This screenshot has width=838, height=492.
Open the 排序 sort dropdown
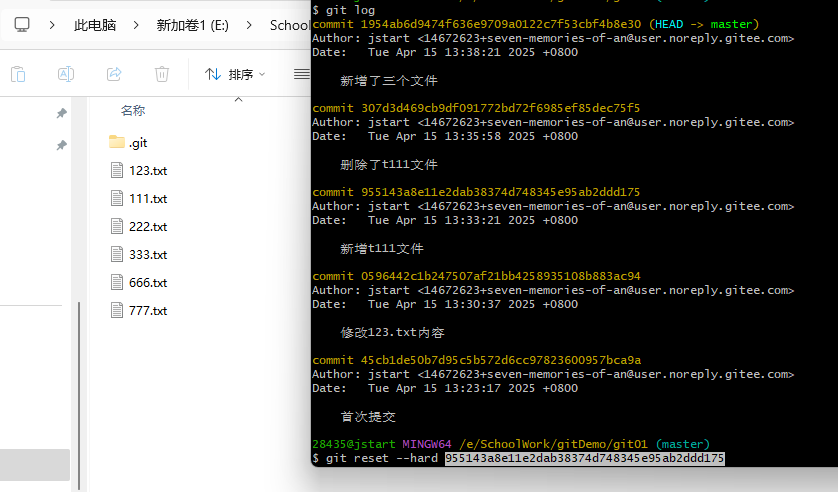coord(235,74)
